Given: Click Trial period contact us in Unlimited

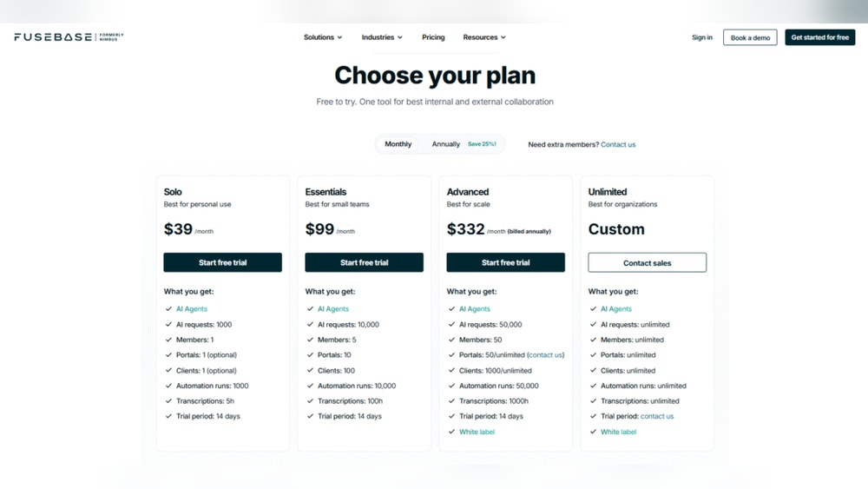Looking at the screenshot, I should pyautogui.click(x=657, y=416).
